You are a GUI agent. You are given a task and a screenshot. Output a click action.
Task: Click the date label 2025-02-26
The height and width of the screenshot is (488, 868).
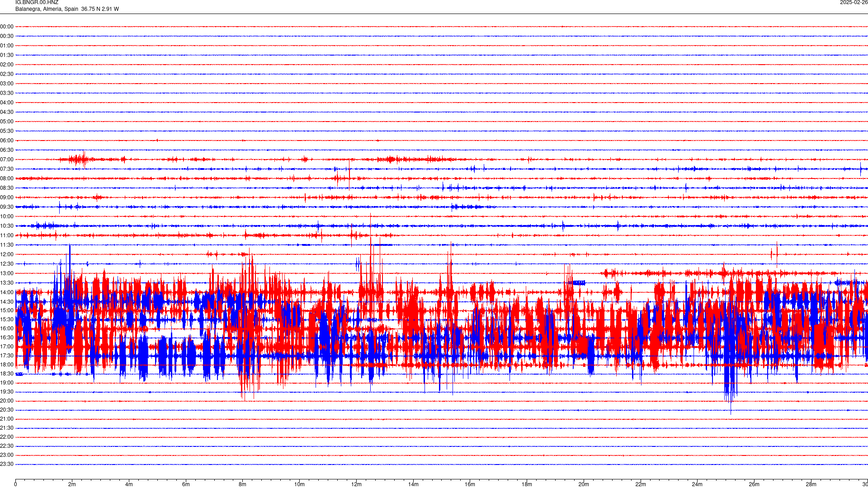854,3
